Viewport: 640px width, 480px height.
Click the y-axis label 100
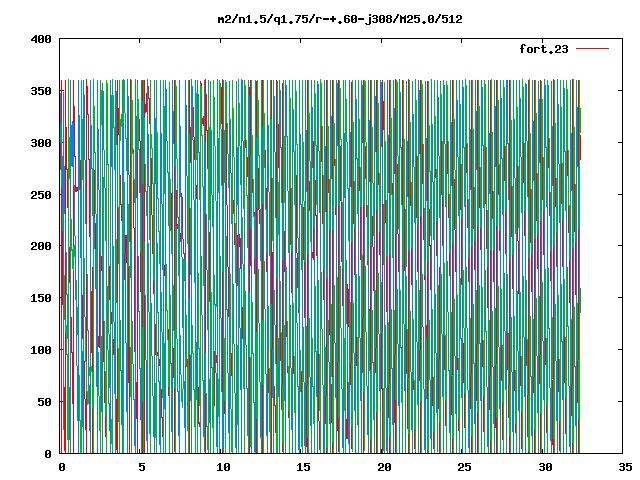coord(41,350)
